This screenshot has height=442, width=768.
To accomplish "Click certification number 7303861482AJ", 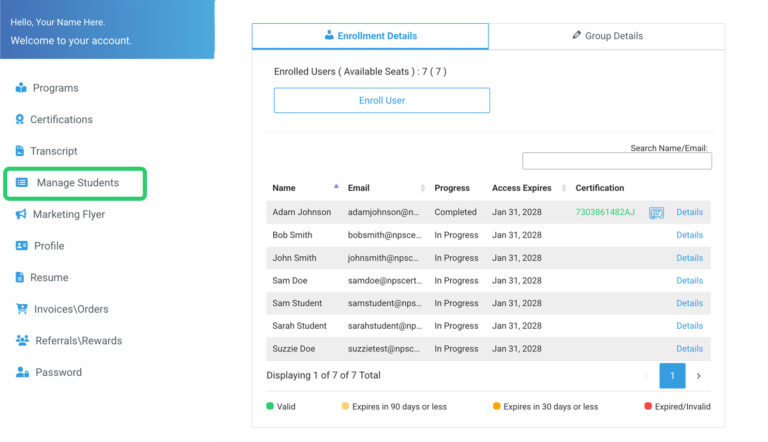I will click(605, 212).
